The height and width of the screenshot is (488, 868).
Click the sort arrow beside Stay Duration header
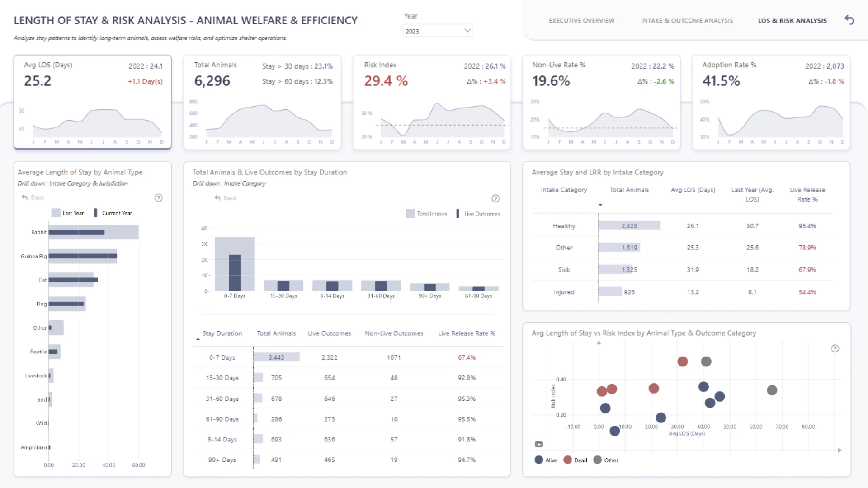198,338
